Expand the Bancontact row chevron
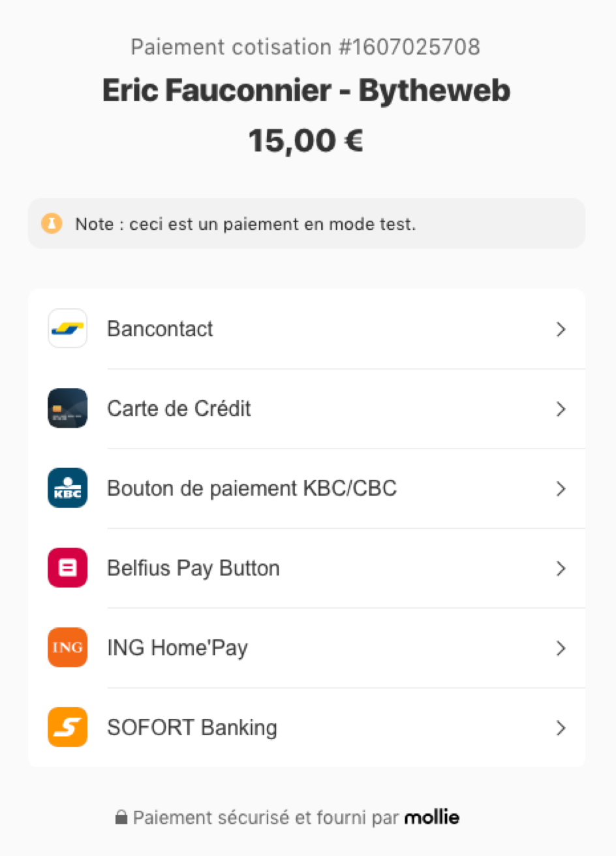This screenshot has width=616, height=856. pos(561,329)
